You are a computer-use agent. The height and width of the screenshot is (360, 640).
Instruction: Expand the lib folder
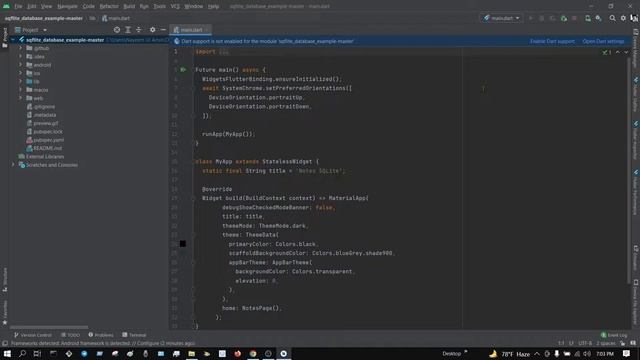tap(20, 81)
